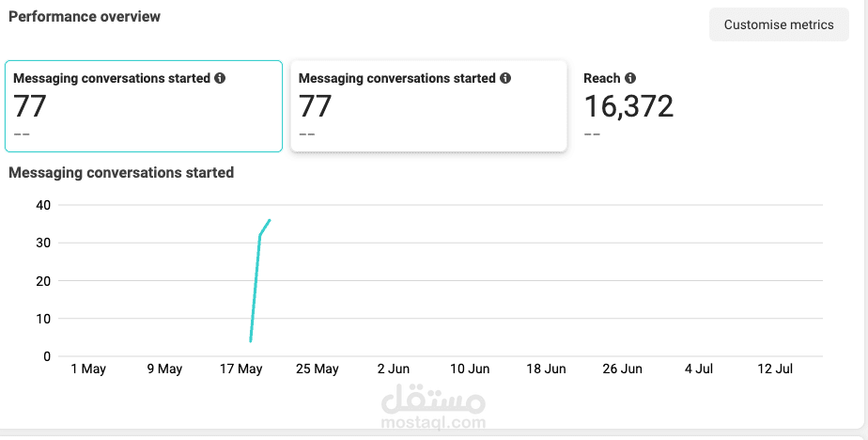The image size is (868, 440).
Task: Click the info icon next to Reach
Action: (x=630, y=79)
